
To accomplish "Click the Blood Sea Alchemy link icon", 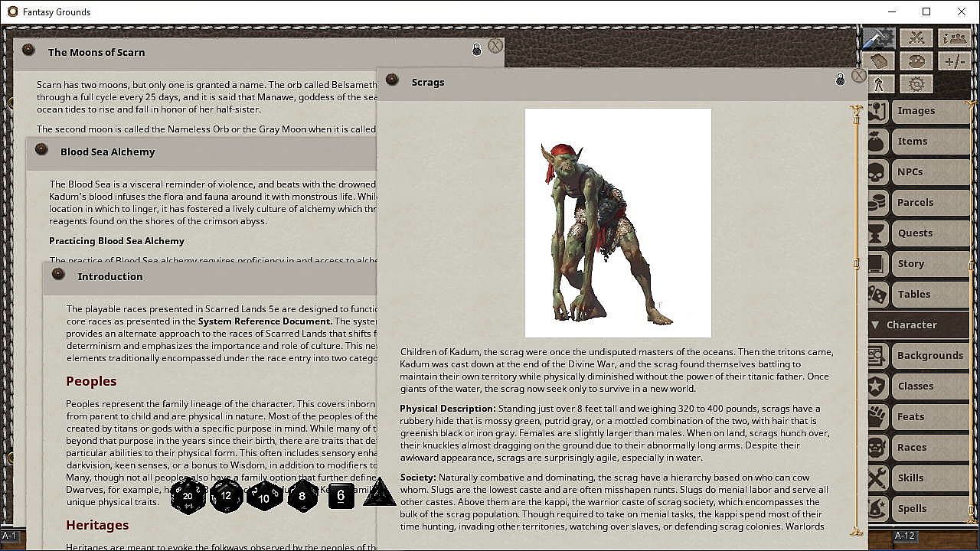I will (x=41, y=149).
